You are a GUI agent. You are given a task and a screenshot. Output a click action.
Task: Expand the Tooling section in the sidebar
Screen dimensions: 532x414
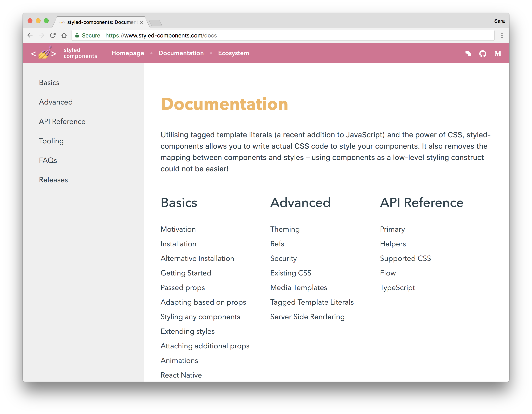pos(51,141)
